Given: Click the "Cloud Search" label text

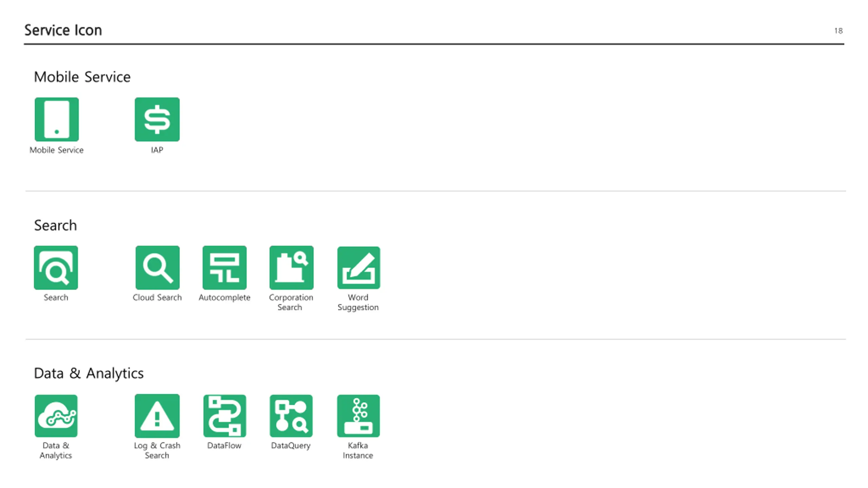Looking at the screenshot, I should pyautogui.click(x=157, y=298).
